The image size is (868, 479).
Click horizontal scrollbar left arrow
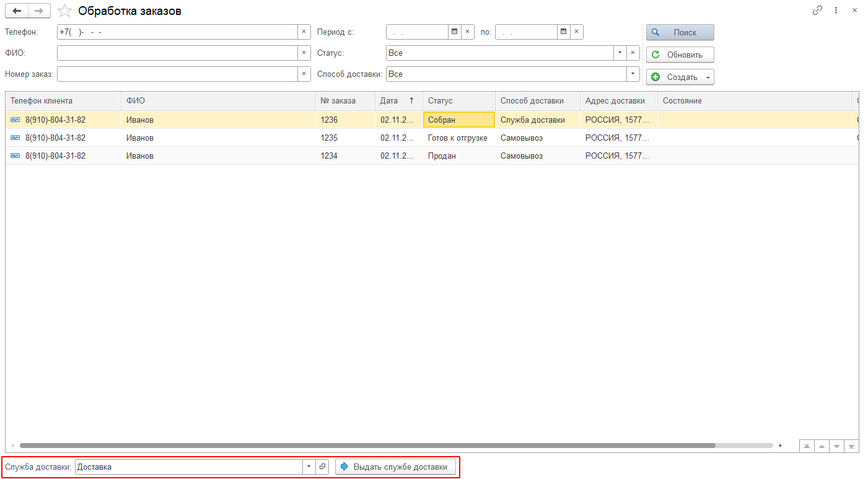click(x=12, y=446)
